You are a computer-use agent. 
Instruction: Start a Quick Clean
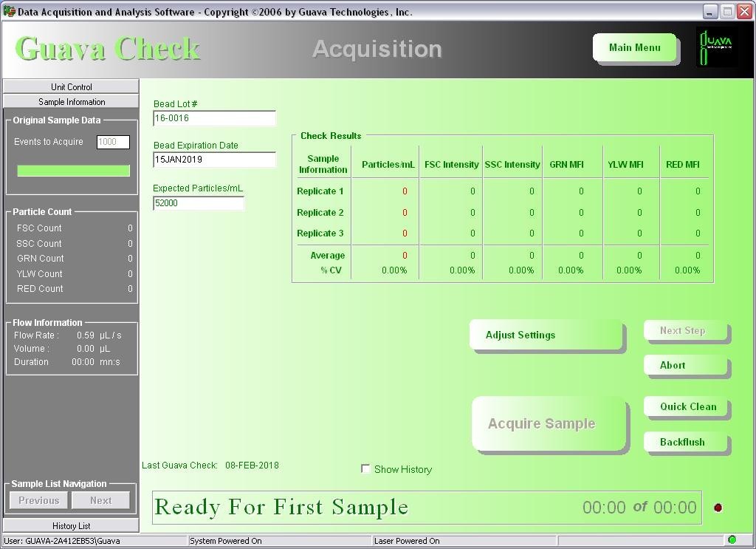point(685,406)
